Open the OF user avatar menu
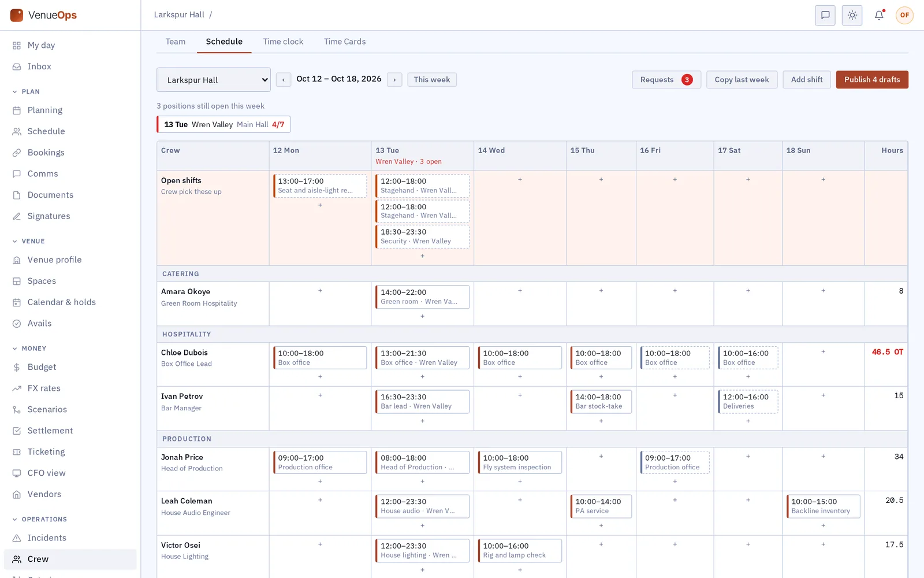The image size is (924, 578). pyautogui.click(x=904, y=15)
